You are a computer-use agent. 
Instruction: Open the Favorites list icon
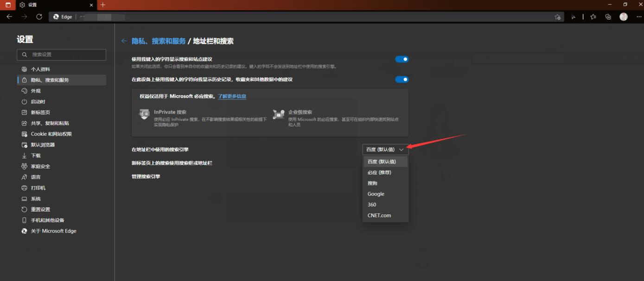pos(593,17)
